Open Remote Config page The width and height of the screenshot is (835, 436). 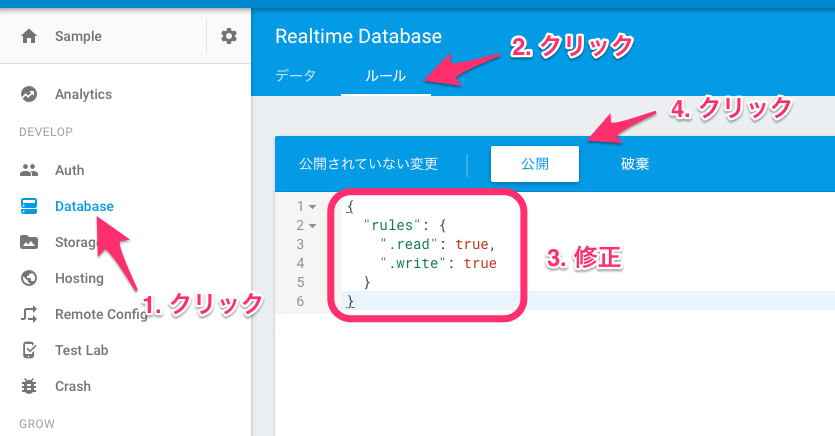click(x=102, y=314)
